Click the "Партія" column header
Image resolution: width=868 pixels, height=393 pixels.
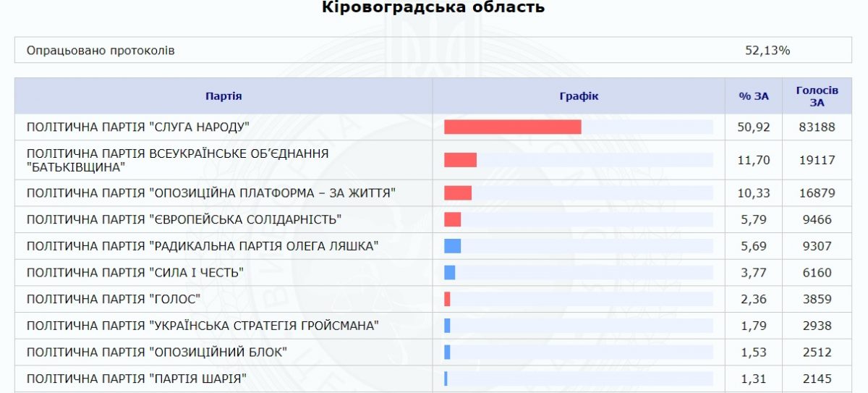(x=224, y=96)
